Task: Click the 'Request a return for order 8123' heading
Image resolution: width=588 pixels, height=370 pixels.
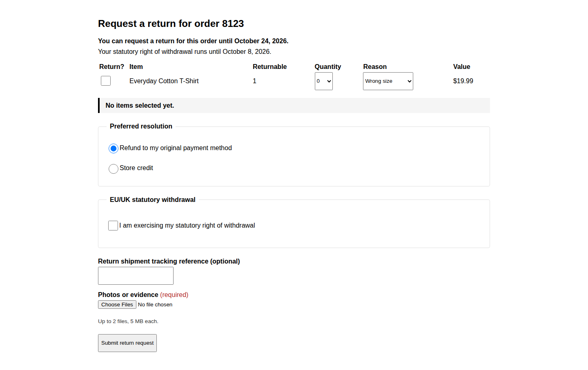Action: 171,24
